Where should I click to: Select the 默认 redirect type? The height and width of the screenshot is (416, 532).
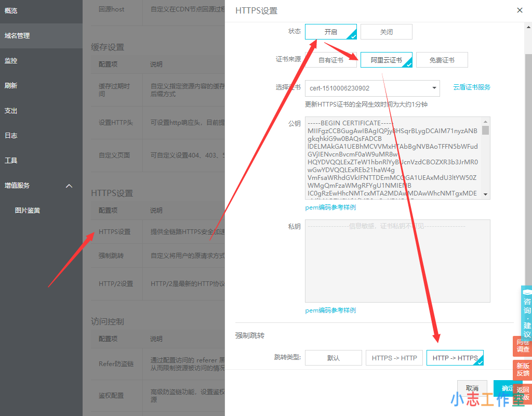(x=333, y=358)
